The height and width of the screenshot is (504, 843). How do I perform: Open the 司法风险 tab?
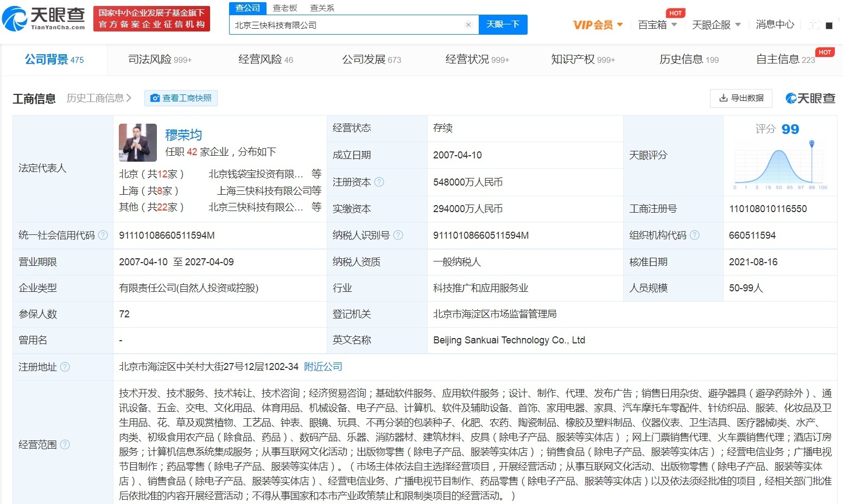tap(160, 60)
